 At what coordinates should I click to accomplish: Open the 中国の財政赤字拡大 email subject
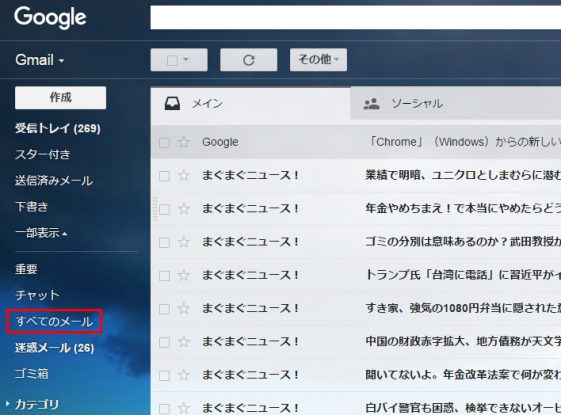463,342
